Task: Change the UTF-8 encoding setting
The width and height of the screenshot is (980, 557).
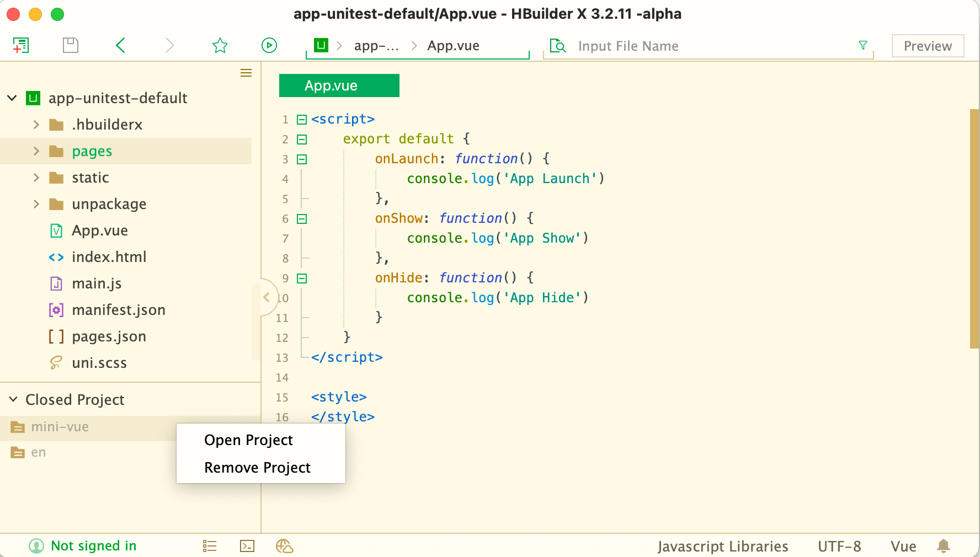Action: point(839,546)
